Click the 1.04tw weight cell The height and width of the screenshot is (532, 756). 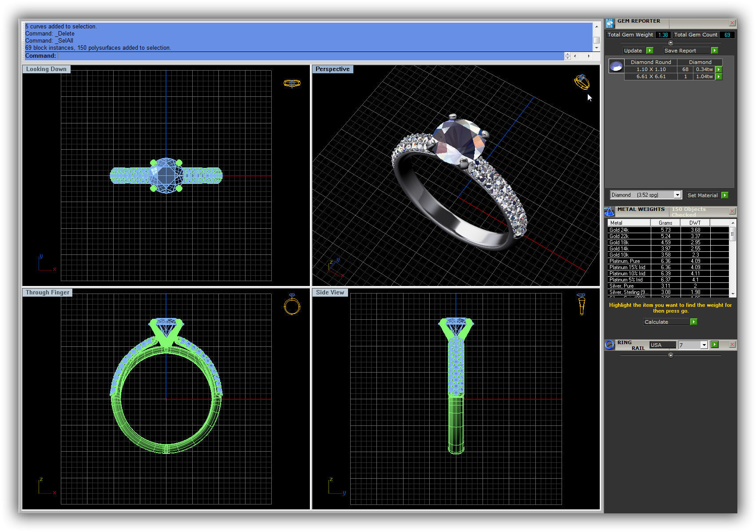point(704,77)
